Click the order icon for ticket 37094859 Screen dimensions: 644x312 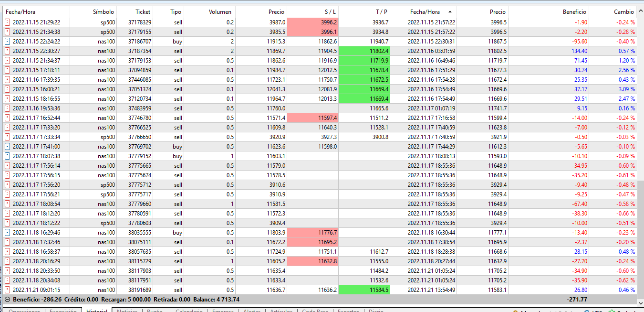coord(7,70)
